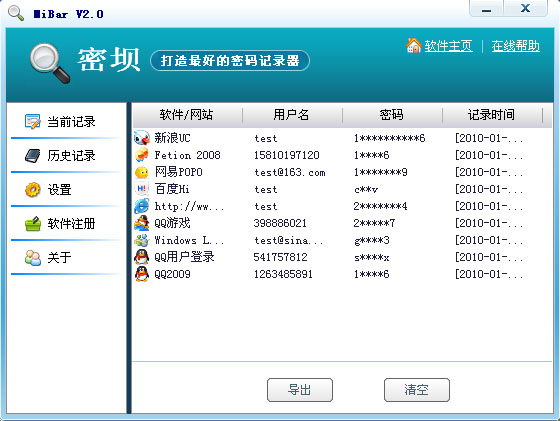Click the 历史记录 book icon
The width and height of the screenshot is (560, 421).
click(x=33, y=156)
